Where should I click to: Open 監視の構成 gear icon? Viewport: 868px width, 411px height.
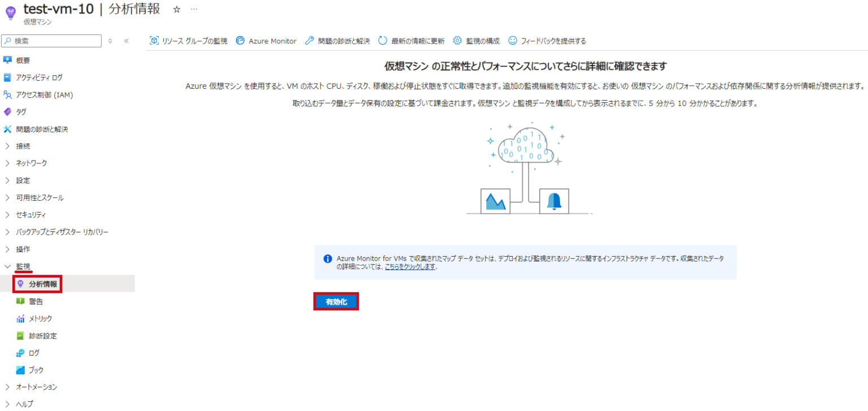[458, 40]
